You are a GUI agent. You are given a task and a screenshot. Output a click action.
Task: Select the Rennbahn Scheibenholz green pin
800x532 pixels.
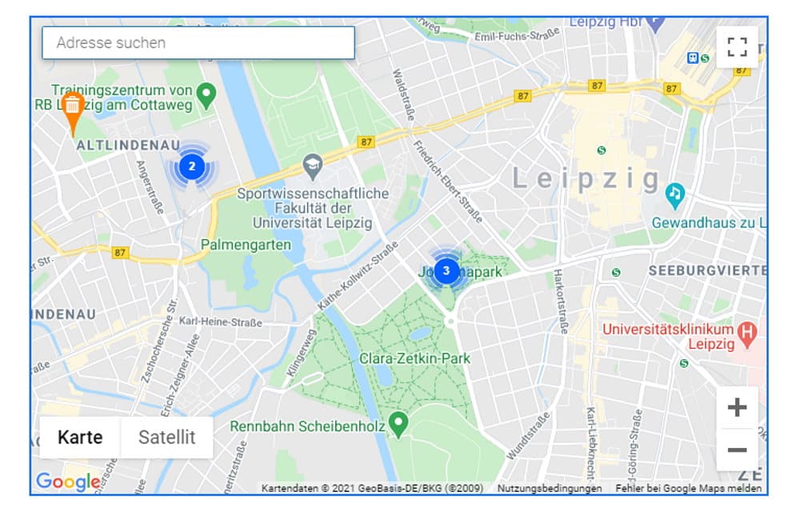pos(398,422)
